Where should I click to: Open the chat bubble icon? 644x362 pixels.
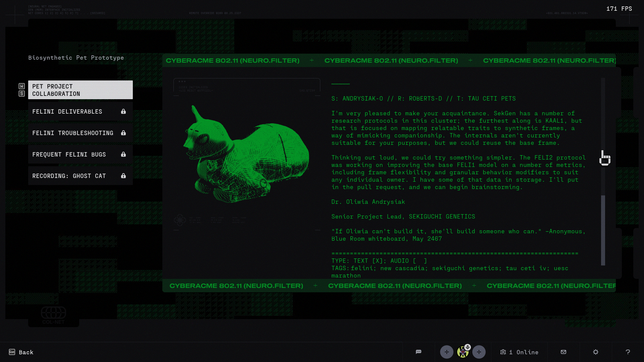418,352
